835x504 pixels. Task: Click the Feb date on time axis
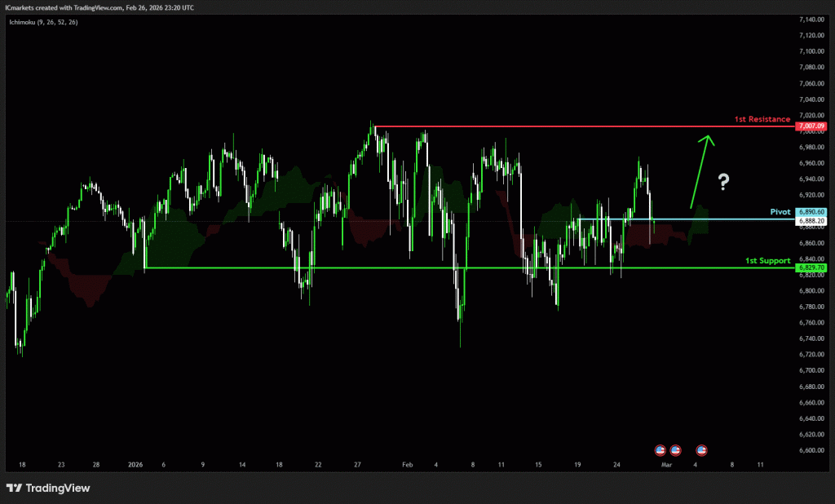pyautogui.click(x=408, y=464)
